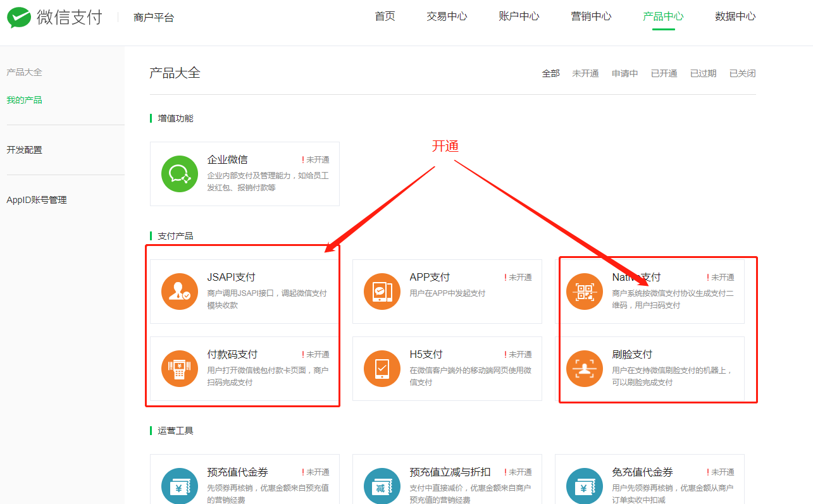Click JSAPI支付 description text
The image size is (813, 504).
click(x=267, y=299)
